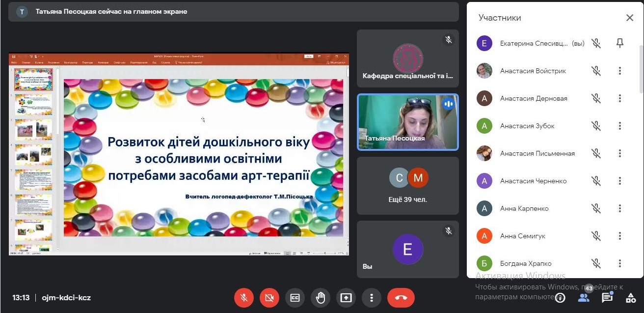
Task: Click Татьяна Песоцкая video tile
Action: click(408, 122)
